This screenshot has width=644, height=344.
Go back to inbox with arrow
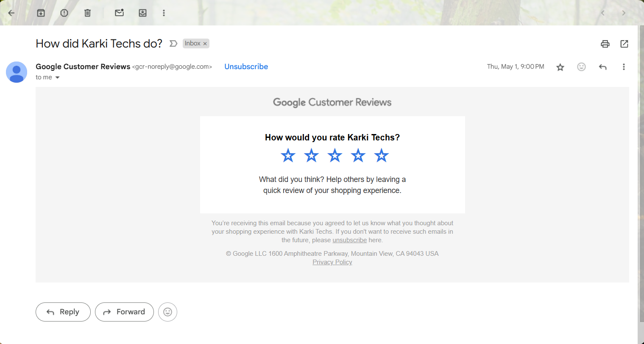coord(11,13)
